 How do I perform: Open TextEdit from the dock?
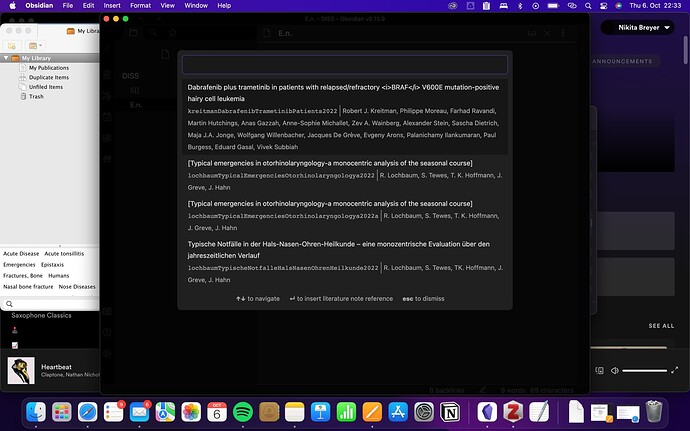[539, 413]
